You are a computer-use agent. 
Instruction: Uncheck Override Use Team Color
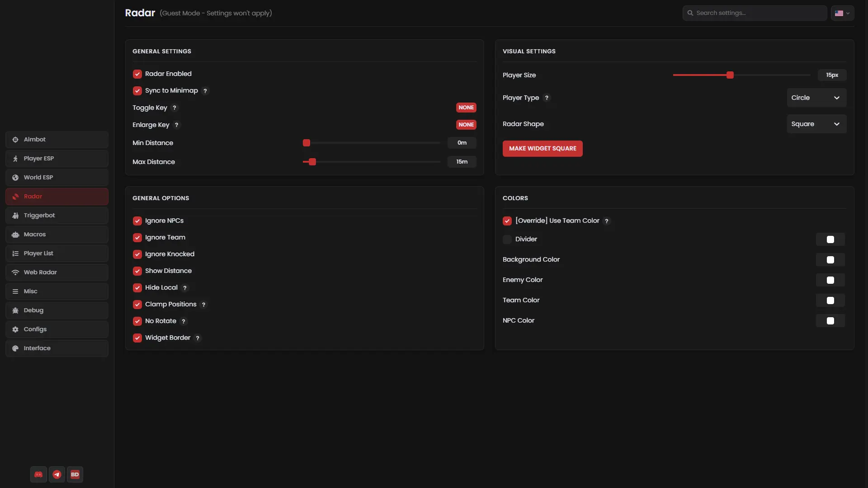click(507, 221)
